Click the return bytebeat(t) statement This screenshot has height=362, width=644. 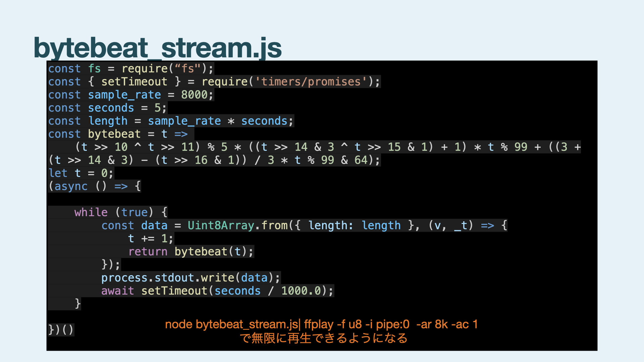point(191,252)
